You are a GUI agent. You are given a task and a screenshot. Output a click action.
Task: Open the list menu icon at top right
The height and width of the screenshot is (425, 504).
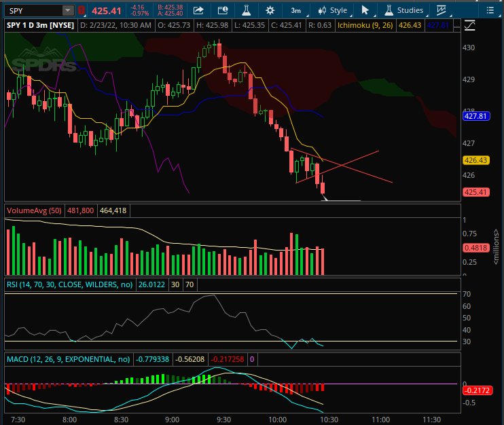point(490,11)
